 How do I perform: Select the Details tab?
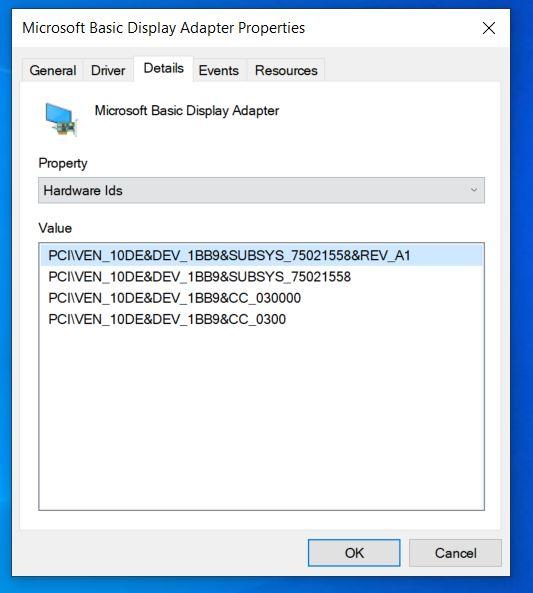(163, 68)
